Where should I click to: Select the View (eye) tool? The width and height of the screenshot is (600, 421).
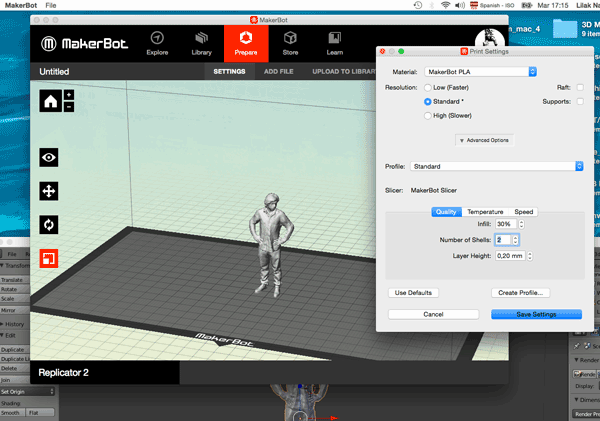tap(49, 157)
